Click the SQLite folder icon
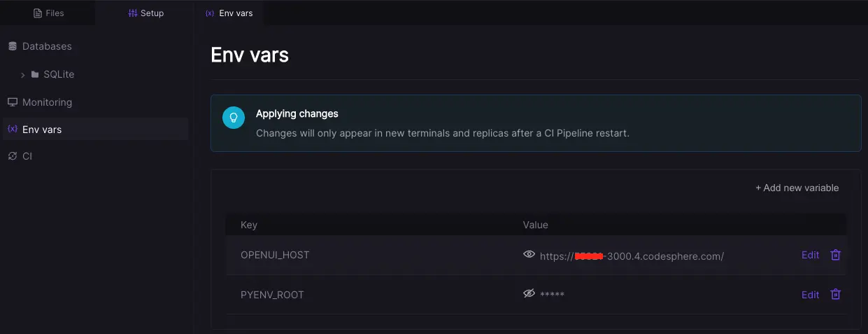 [35, 74]
